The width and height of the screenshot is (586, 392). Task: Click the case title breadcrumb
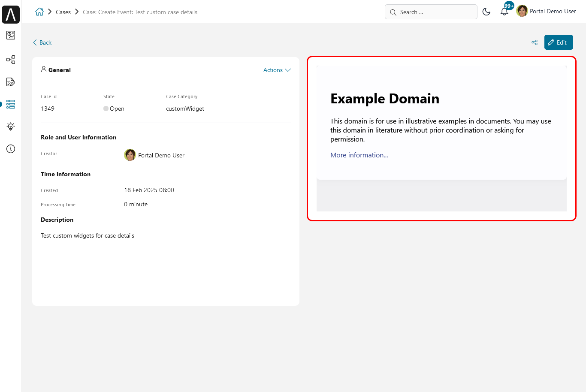coord(140,12)
